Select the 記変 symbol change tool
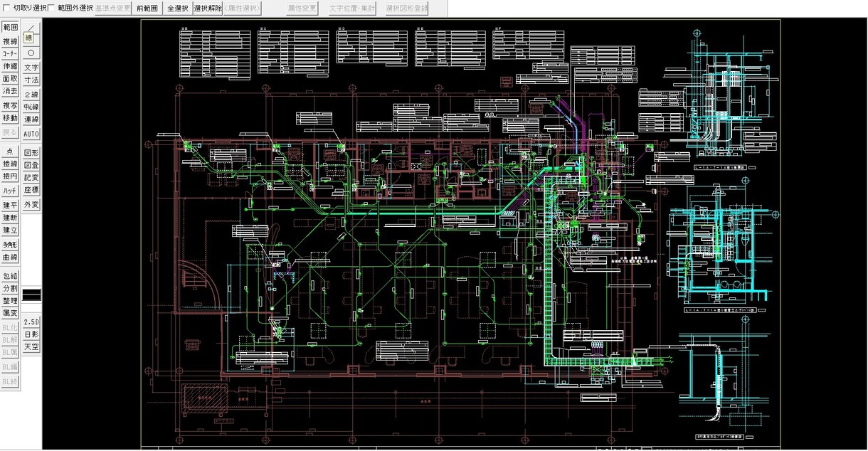The width and height of the screenshot is (868, 451). [x=31, y=178]
